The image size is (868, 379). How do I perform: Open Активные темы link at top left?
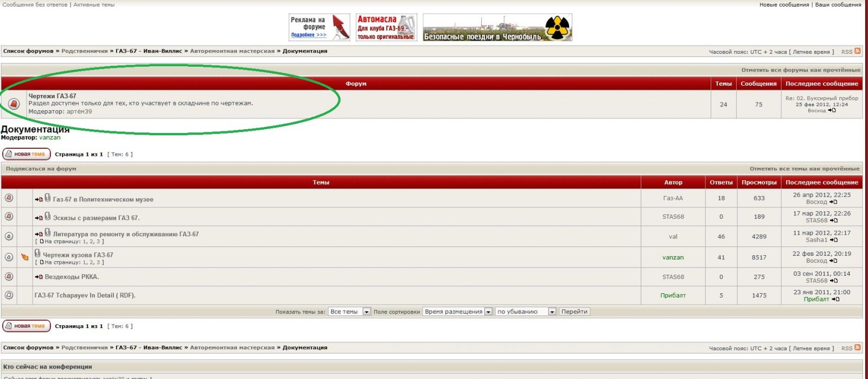pos(94,4)
